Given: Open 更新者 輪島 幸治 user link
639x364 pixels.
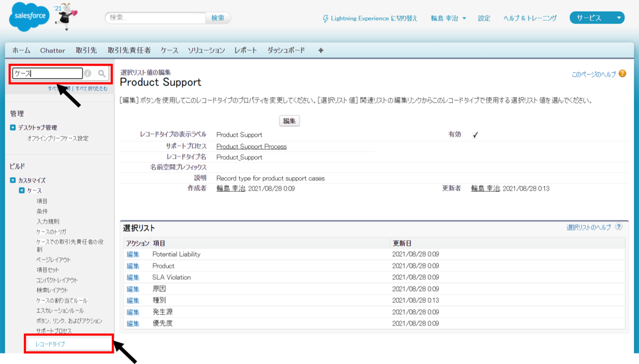Looking at the screenshot, I should 486,189.
